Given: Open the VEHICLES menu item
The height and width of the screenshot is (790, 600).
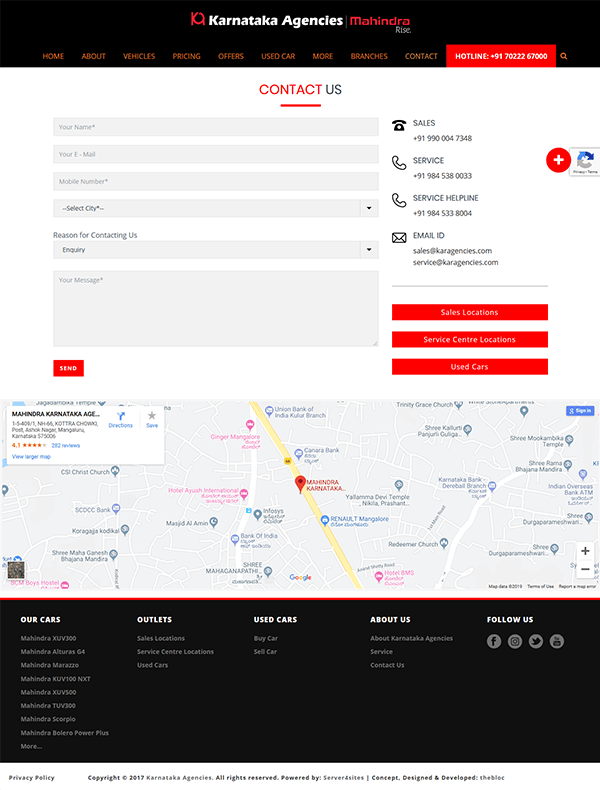Looking at the screenshot, I should (139, 56).
